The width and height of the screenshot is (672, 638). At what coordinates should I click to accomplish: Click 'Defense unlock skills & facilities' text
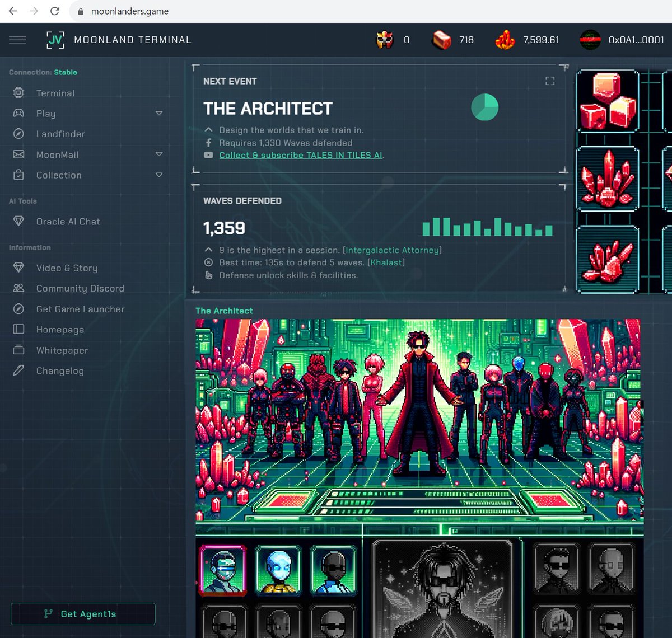pos(288,275)
